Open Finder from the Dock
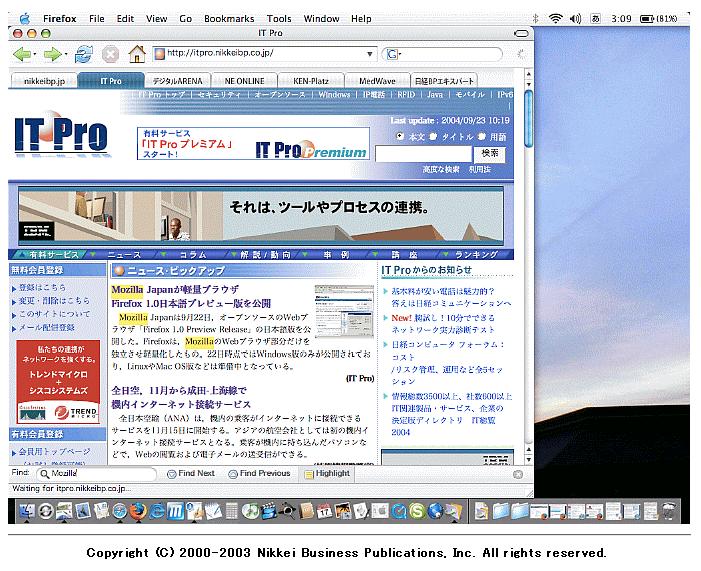This screenshot has width=701, height=571. point(27,511)
